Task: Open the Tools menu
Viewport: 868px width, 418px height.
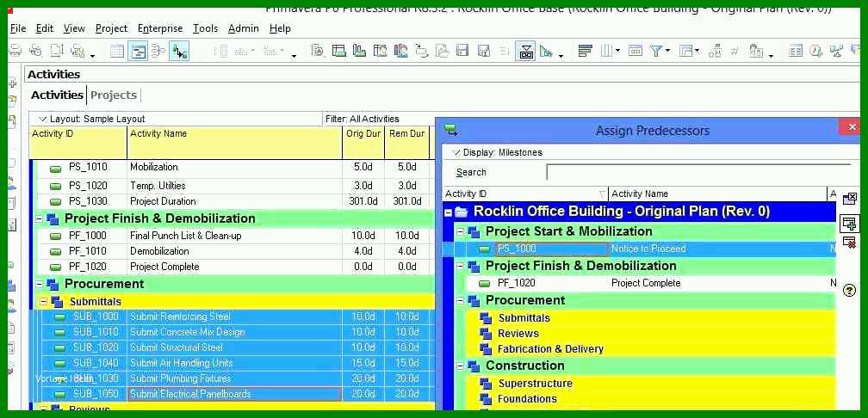Action: click(x=205, y=28)
